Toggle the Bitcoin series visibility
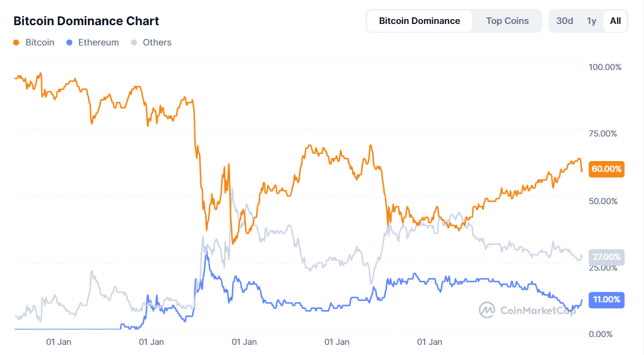 (33, 43)
